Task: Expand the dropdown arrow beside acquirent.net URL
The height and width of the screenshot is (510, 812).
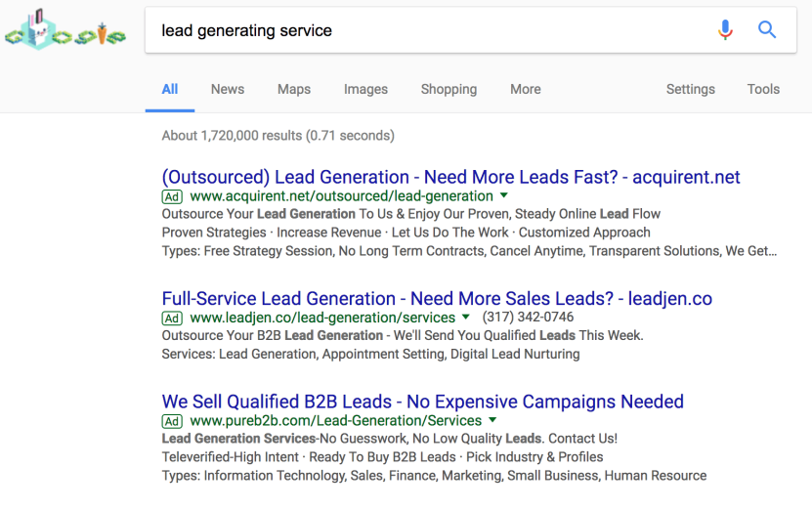Action: tap(504, 195)
